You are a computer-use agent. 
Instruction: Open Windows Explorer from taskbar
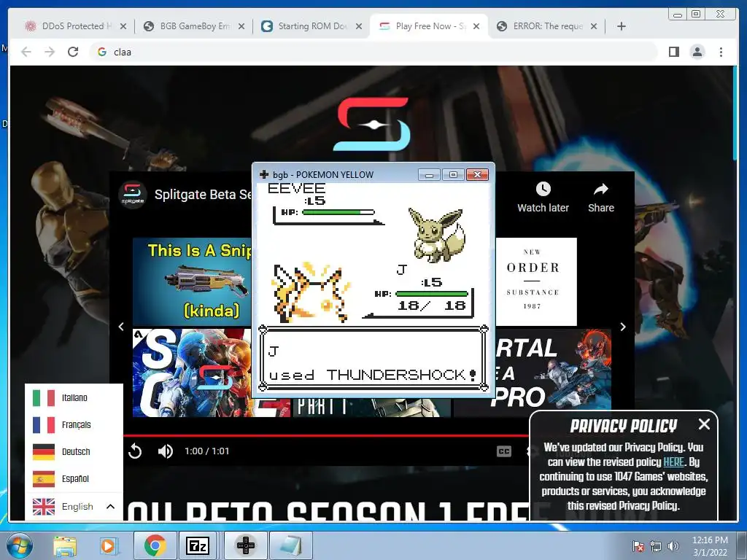65,545
